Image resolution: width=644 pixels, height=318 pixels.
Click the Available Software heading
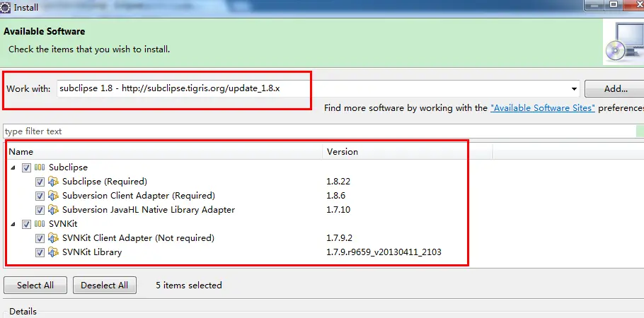(x=45, y=32)
